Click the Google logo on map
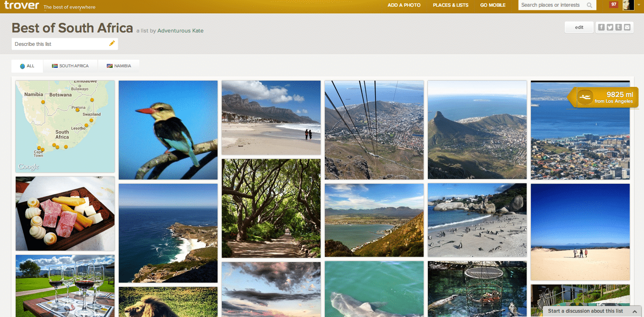 28,167
